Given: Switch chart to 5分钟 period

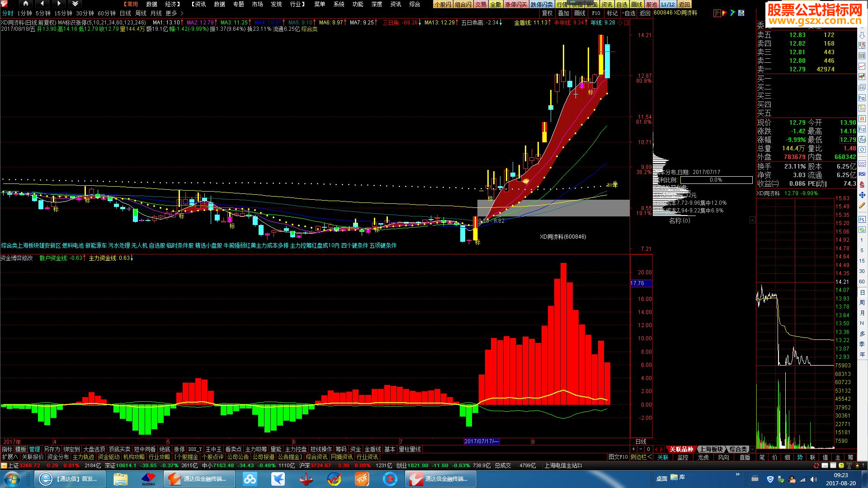Looking at the screenshot, I should pyautogui.click(x=43, y=14).
